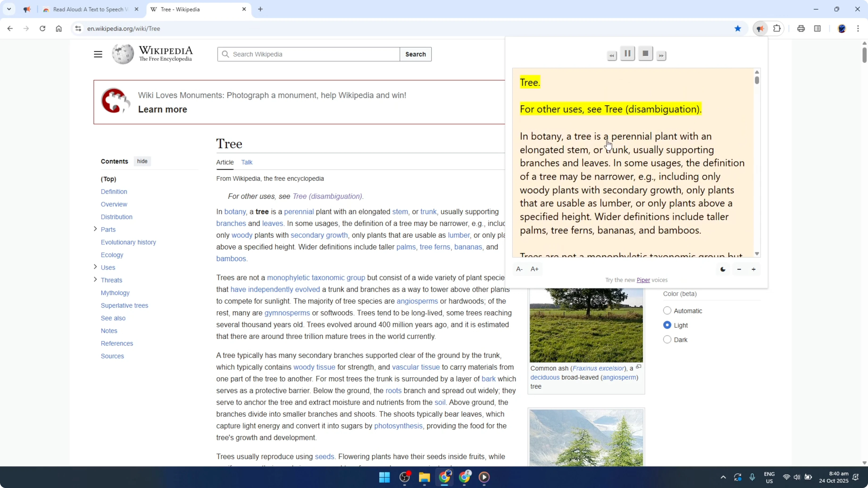Click the address bar URL
Screen dimensions: 868x488
pyautogui.click(x=124, y=29)
